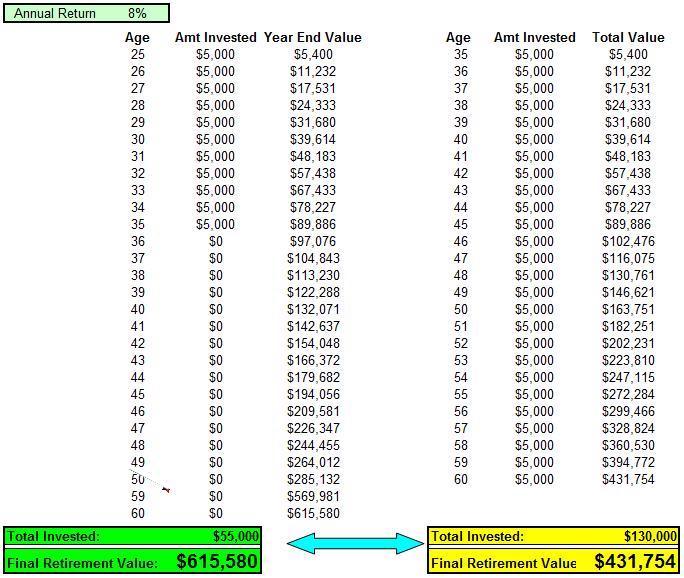Select the $97,076 year end value cell
Viewport: 684px width, 578px height.
pos(313,242)
